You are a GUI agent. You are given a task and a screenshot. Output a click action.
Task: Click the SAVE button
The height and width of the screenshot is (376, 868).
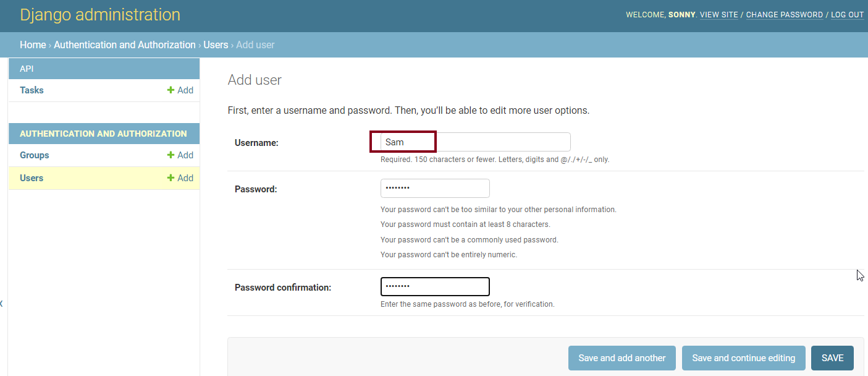(832, 358)
